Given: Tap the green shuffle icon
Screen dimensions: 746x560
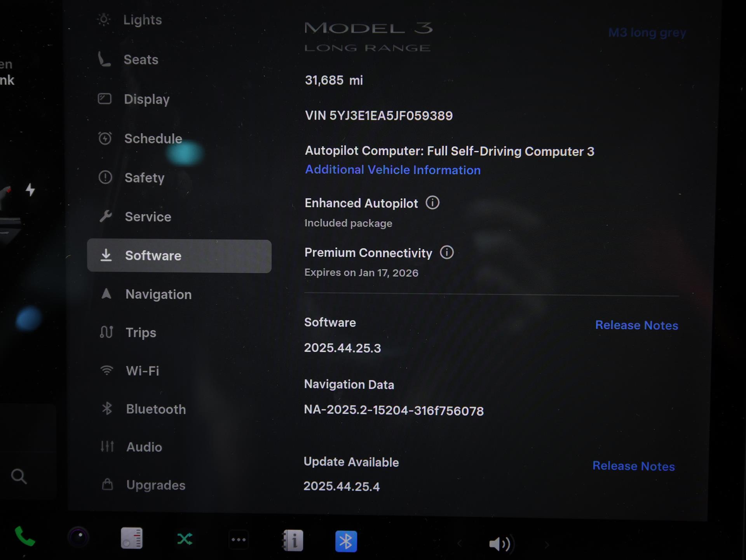Looking at the screenshot, I should click(185, 539).
